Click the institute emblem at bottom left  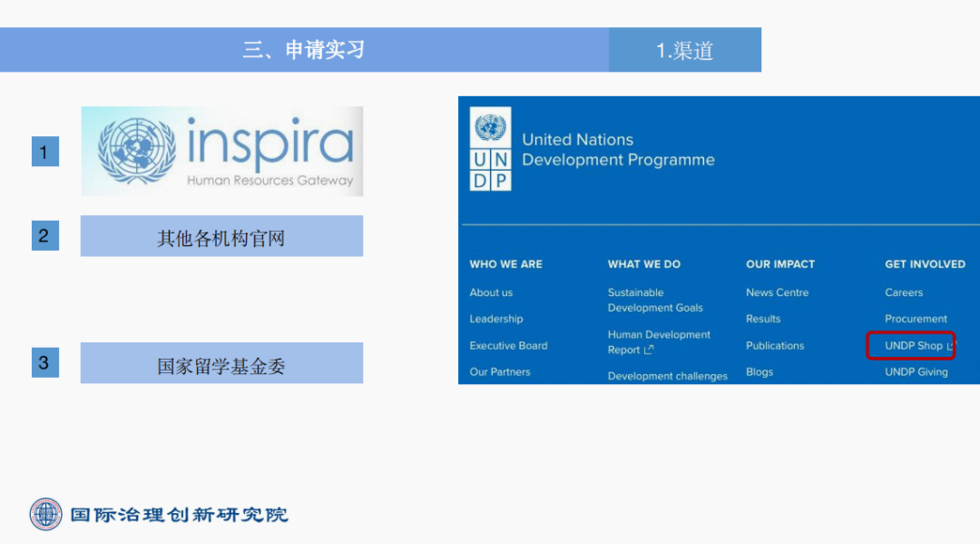pos(45,514)
